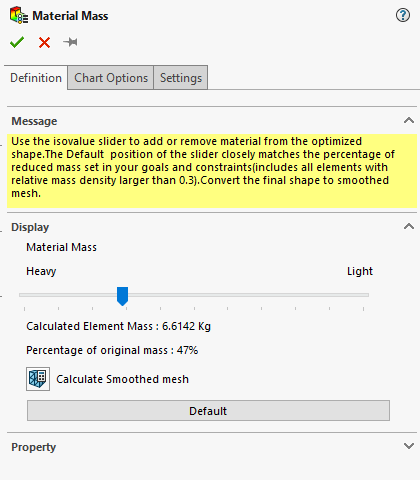Open the Chart Options tab

pos(111,78)
